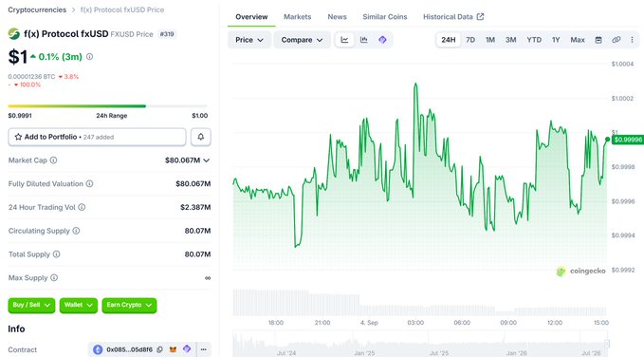Click the $2.387M trading volume value
This screenshot has height=357, width=644.
click(x=195, y=207)
